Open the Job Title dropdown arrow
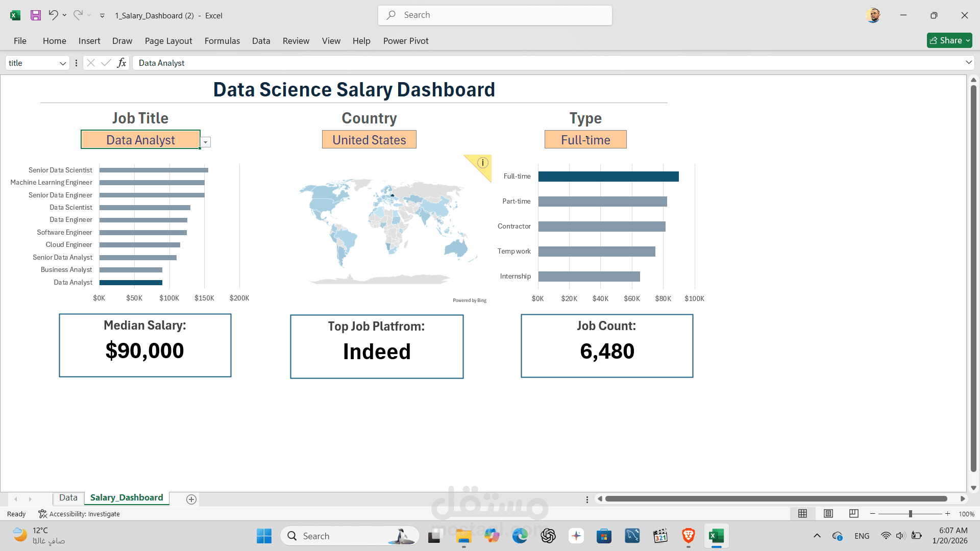The height and width of the screenshot is (551, 980). click(x=206, y=142)
